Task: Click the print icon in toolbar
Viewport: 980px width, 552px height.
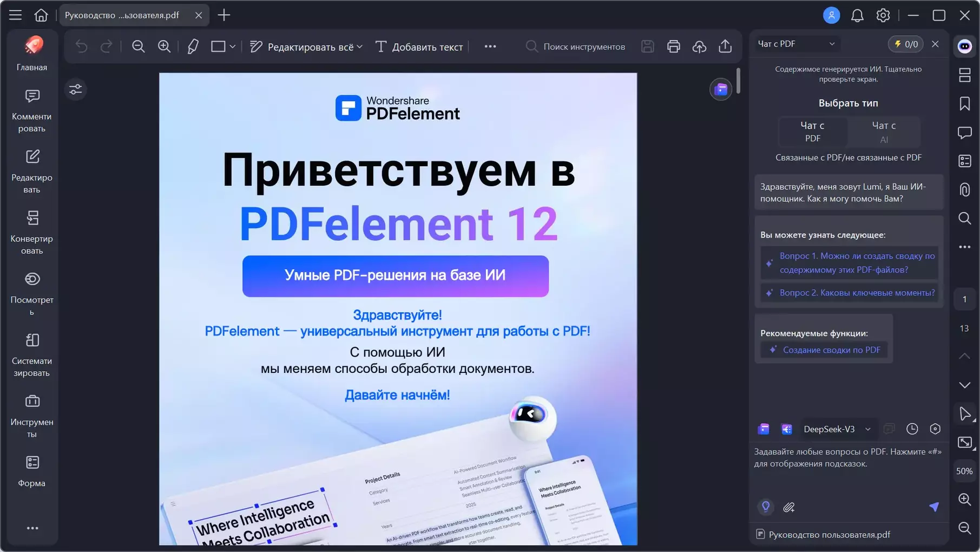Action: [673, 47]
